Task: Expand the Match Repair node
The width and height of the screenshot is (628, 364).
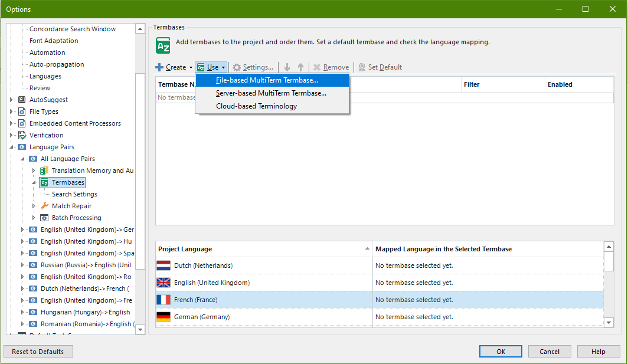Action: (x=34, y=206)
